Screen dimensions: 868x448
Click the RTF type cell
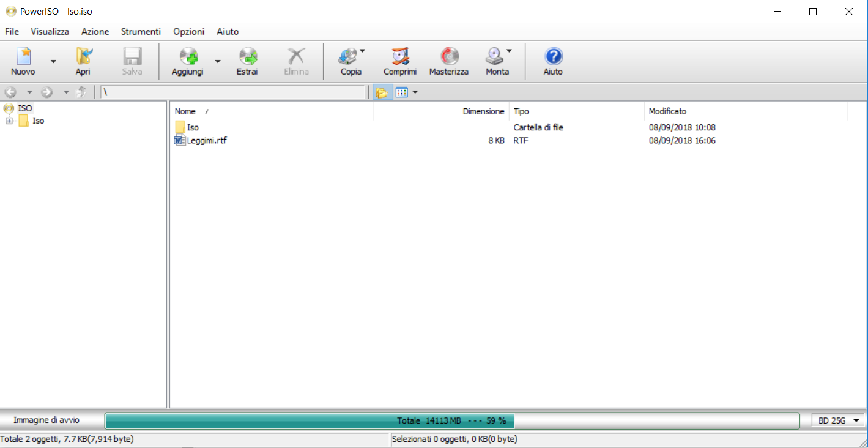(x=521, y=140)
